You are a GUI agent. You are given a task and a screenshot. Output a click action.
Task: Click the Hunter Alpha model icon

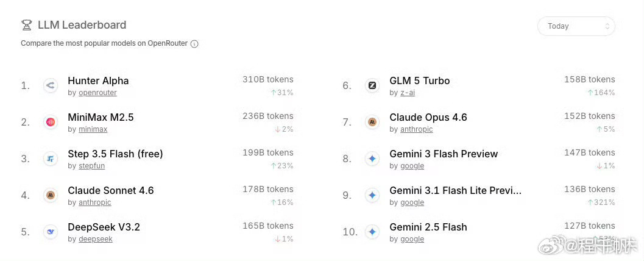(x=51, y=86)
